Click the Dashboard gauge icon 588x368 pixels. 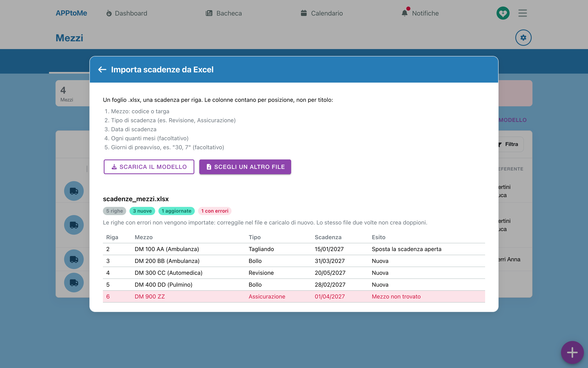point(109,13)
